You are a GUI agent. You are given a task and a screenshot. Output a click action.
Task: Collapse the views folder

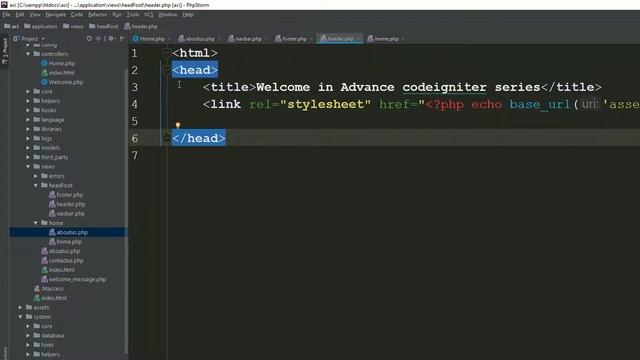pyautogui.click(x=28, y=167)
